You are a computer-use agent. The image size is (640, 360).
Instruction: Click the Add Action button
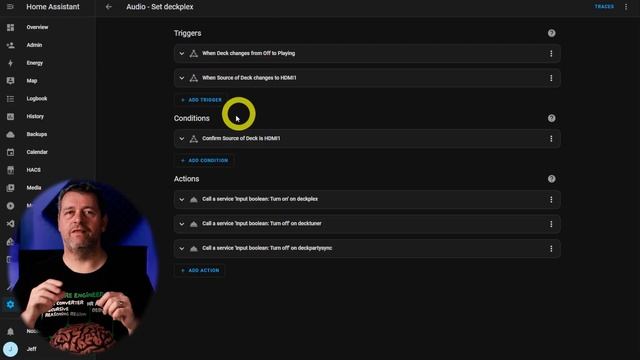(x=200, y=270)
